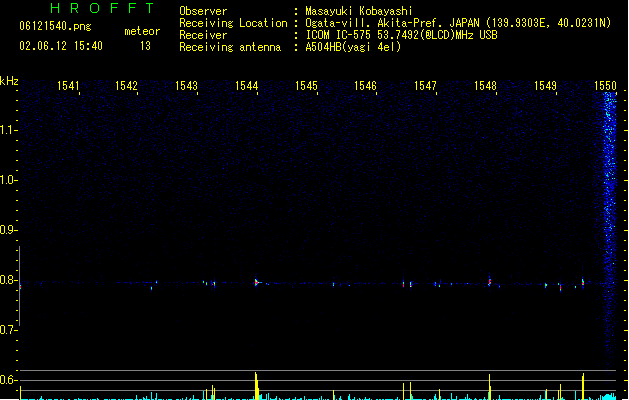The image size is (629, 400).
Task: Select receiver value ICOM IC-575 53.7492 MHz USB
Action: click(401, 35)
